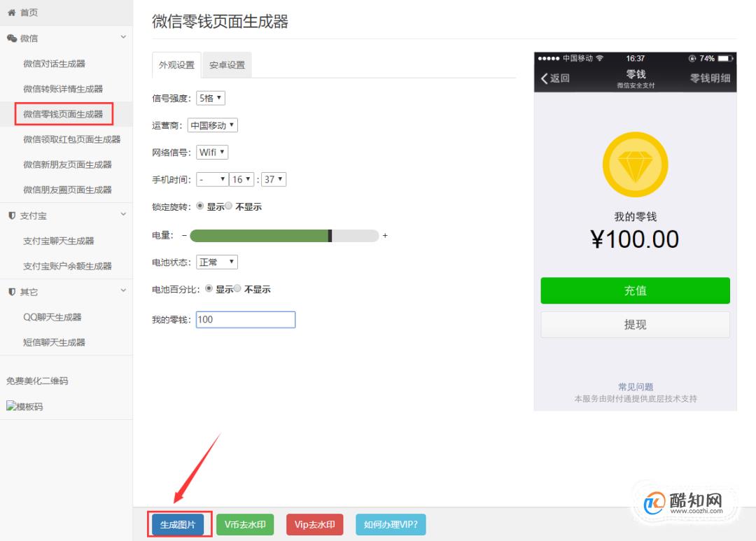Open 短信聊天生成器
The image size is (756, 541).
tap(54, 342)
